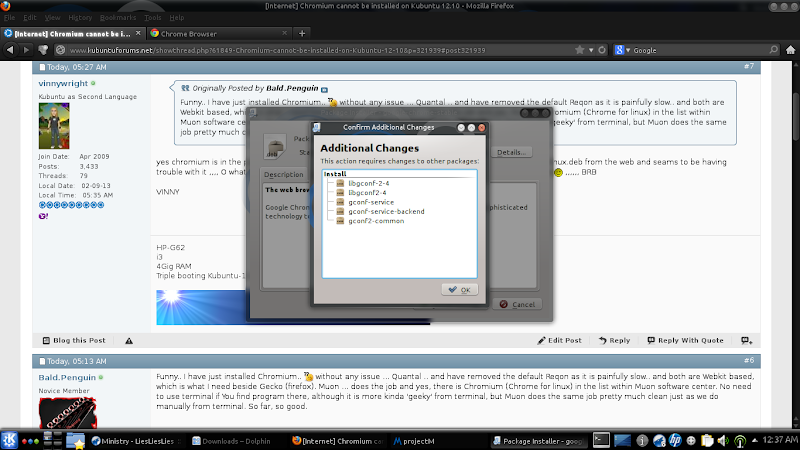Open a new Firefox tab
The image size is (800, 450).
(302, 33)
